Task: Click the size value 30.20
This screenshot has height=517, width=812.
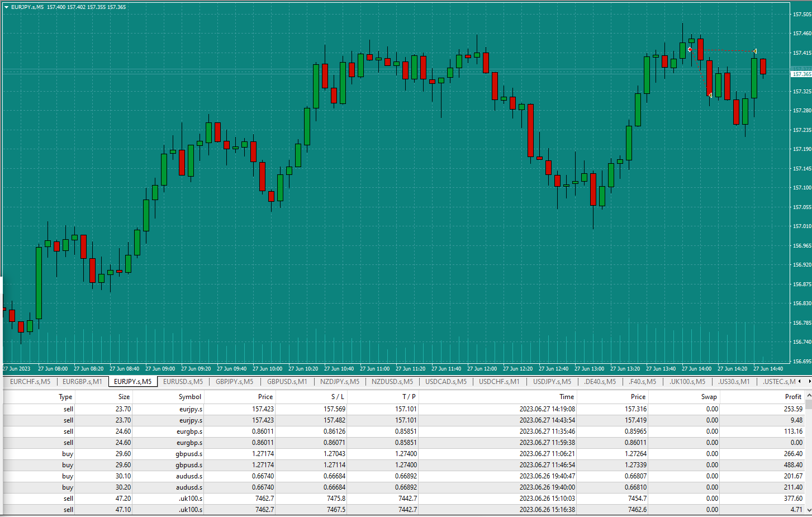Action: pos(123,487)
